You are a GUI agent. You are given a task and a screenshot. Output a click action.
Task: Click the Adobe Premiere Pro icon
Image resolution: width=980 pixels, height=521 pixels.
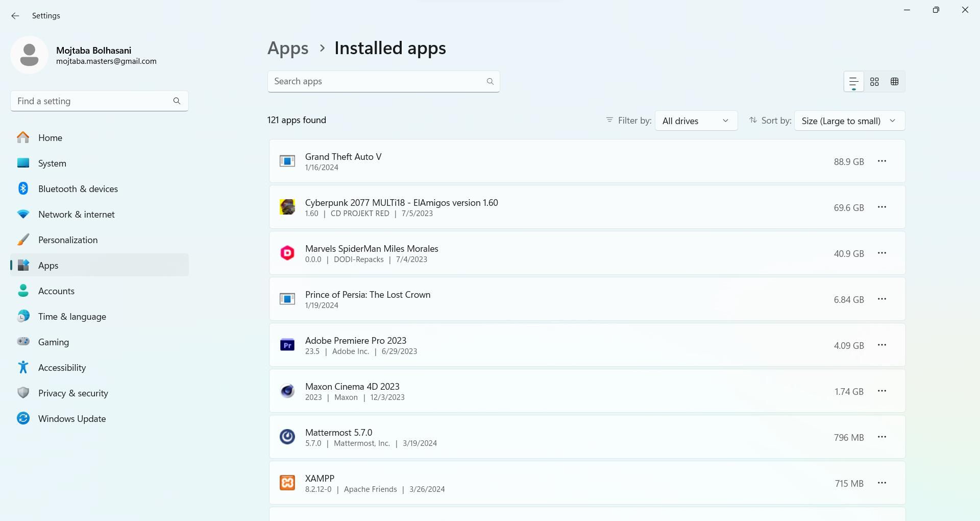tap(287, 345)
